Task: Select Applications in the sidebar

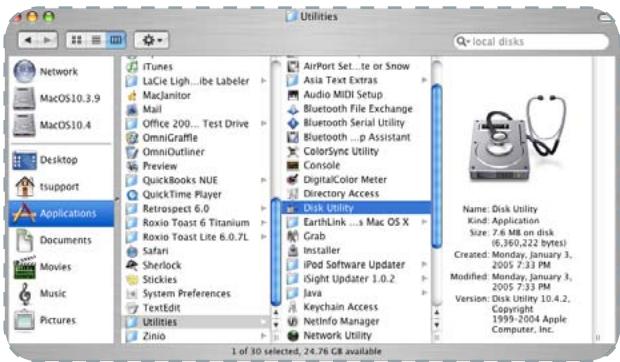Action: click(61, 213)
